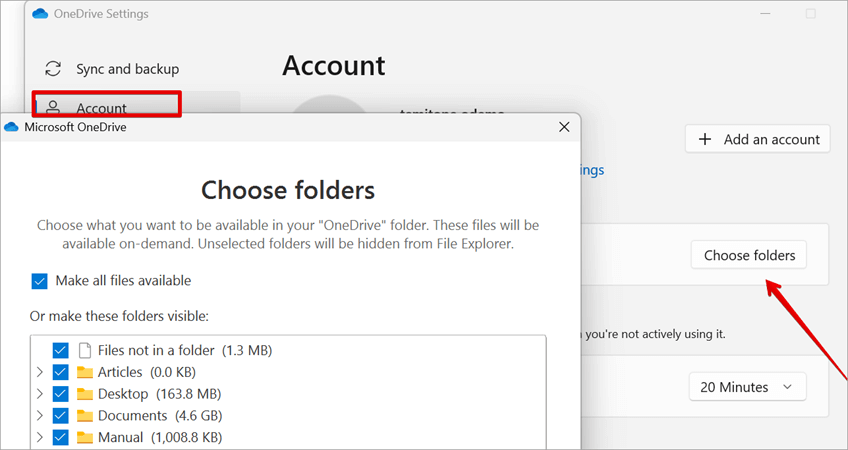The width and height of the screenshot is (848, 450).
Task: Click the Account person icon in sidebar
Action: tap(54, 108)
